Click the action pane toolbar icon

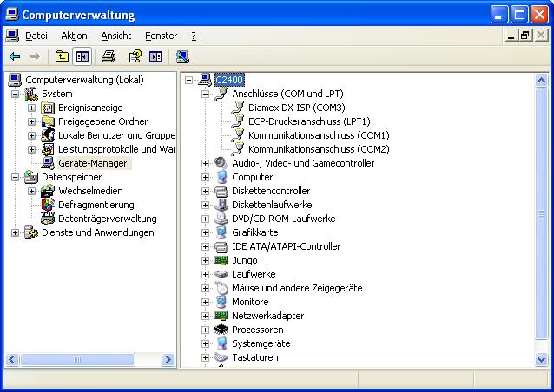(x=155, y=56)
